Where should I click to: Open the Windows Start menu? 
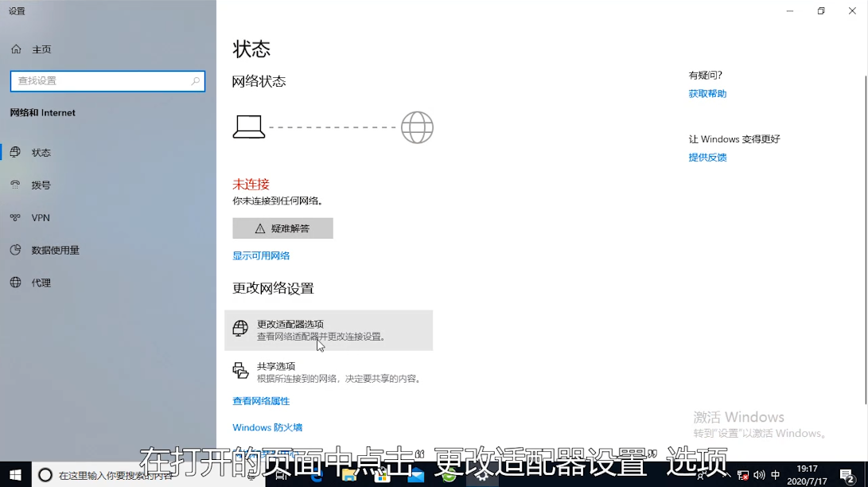[15, 475]
